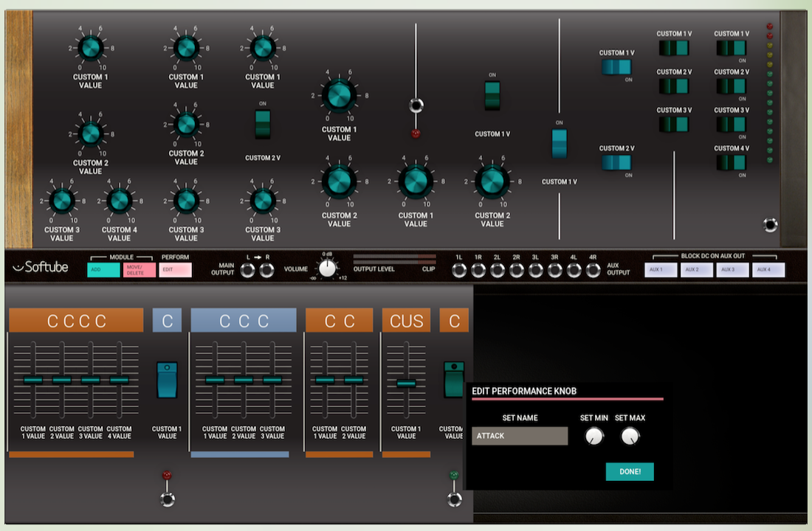Click the Softube logo
This screenshot has width=812, height=531.
(41, 267)
